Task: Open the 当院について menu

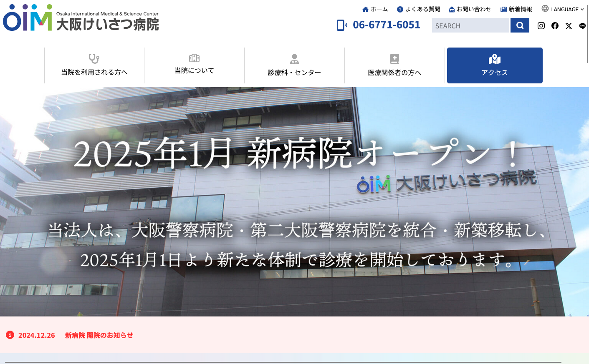Action: click(x=195, y=65)
